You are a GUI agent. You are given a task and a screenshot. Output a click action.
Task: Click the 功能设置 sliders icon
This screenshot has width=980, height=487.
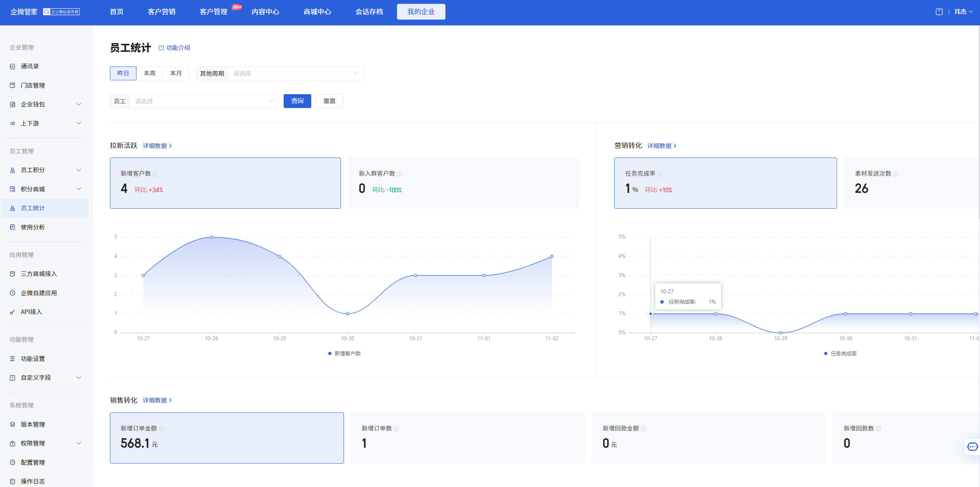point(12,359)
